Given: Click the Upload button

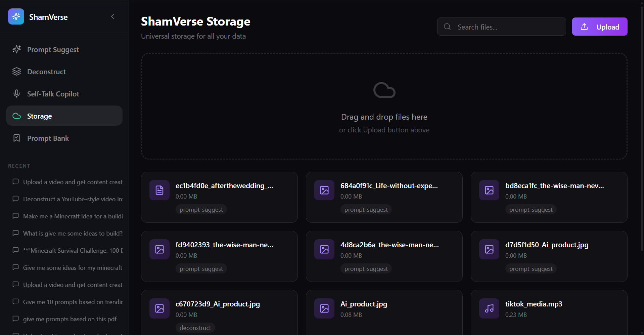Looking at the screenshot, I should (599, 27).
